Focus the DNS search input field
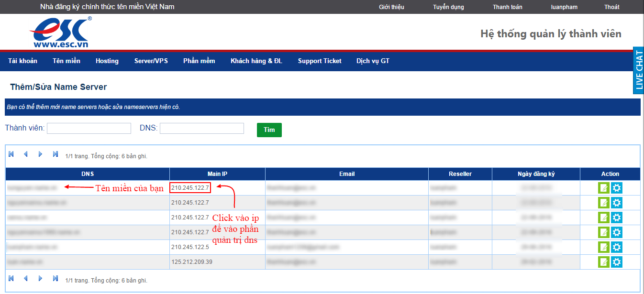The image size is (644, 294). point(202,128)
